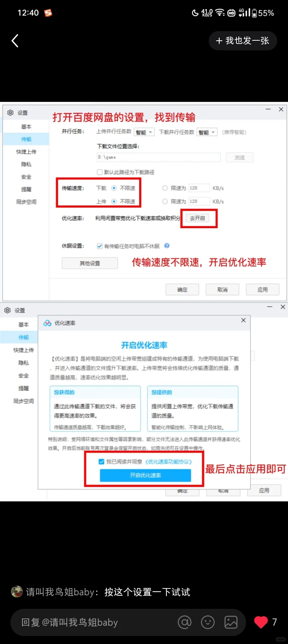Viewport: 288px width, 644px height.
Task: Tap the 4G cellular signal bars
Action: click(x=244, y=12)
